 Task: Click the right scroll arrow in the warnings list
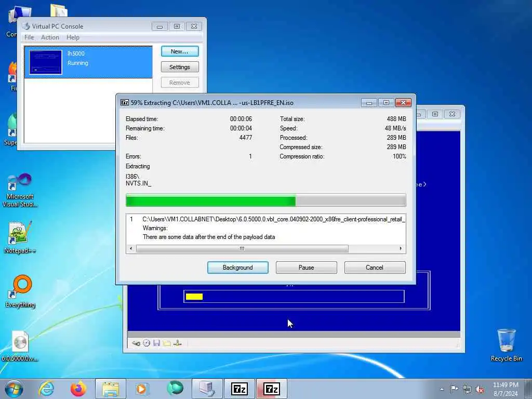click(x=401, y=248)
